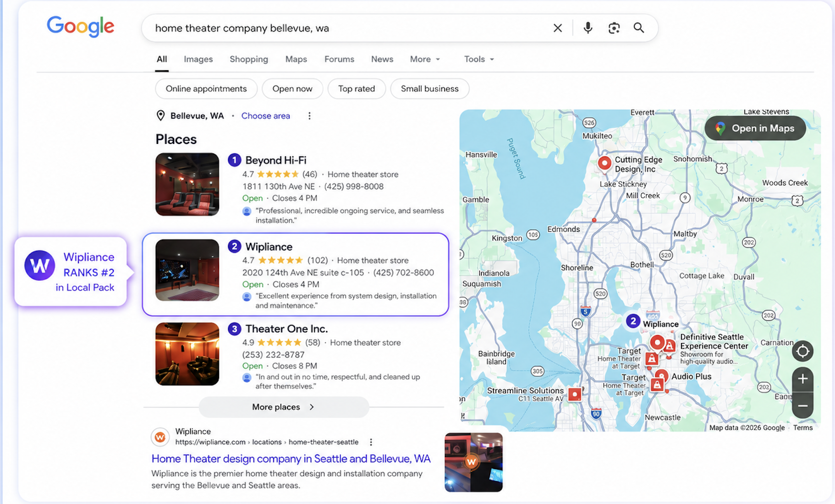This screenshot has width=835, height=504.
Task: Select the Wipliance numbered pin on map
Action: [x=633, y=321]
